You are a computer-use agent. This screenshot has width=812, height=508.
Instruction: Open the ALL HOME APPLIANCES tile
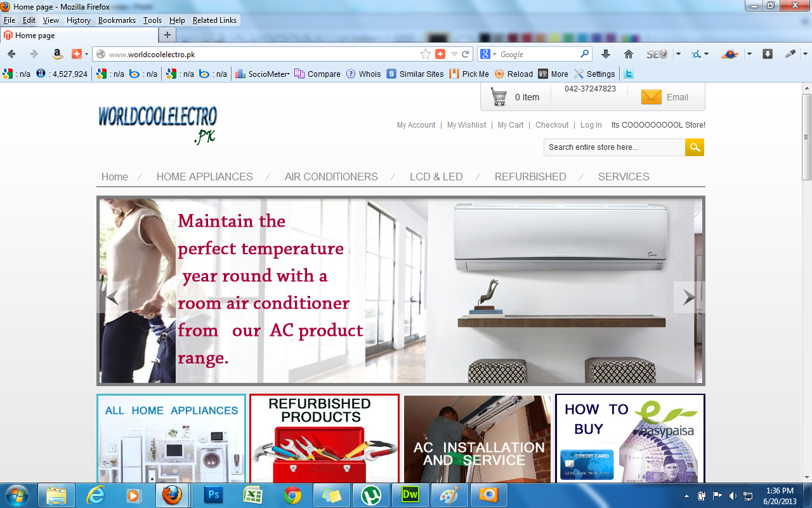[x=171, y=438]
